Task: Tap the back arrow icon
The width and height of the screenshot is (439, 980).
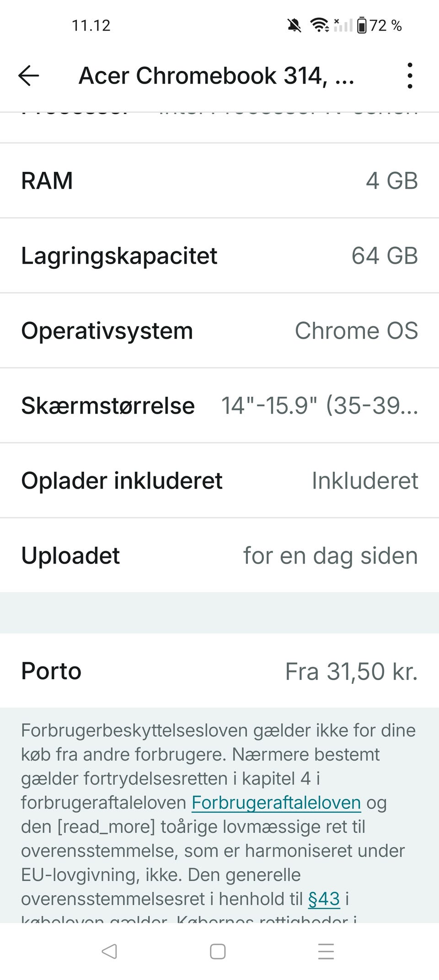Action: click(x=29, y=75)
